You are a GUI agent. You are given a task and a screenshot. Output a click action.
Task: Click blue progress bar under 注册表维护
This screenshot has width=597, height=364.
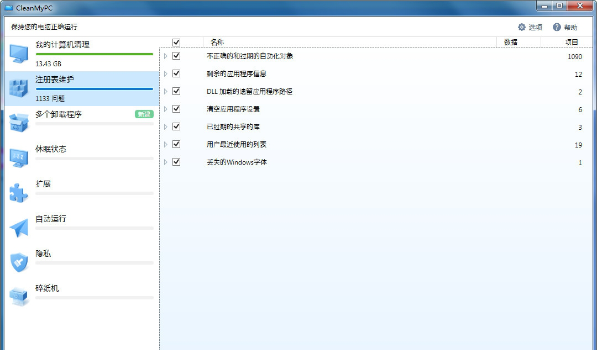(95, 89)
